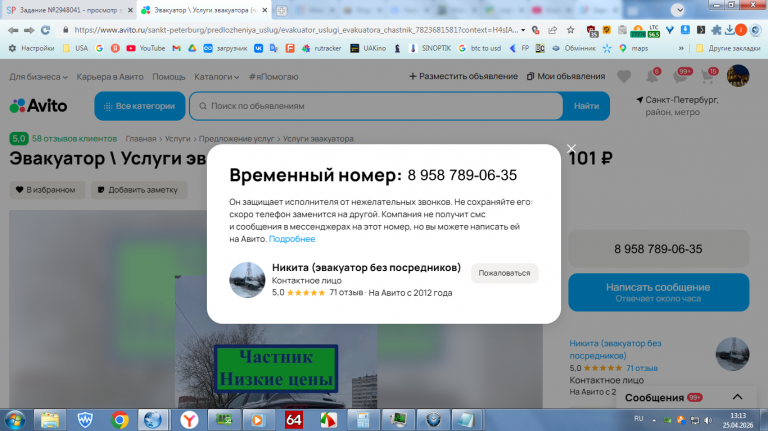Open seller name link in sidebar
768x431 pixels.
pos(616,350)
